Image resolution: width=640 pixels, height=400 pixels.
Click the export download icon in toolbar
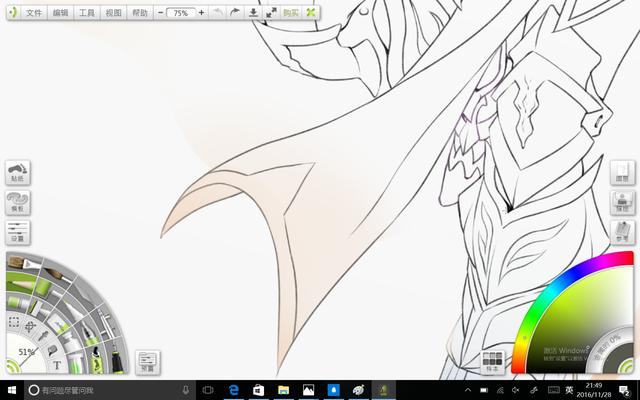pyautogui.click(x=253, y=13)
